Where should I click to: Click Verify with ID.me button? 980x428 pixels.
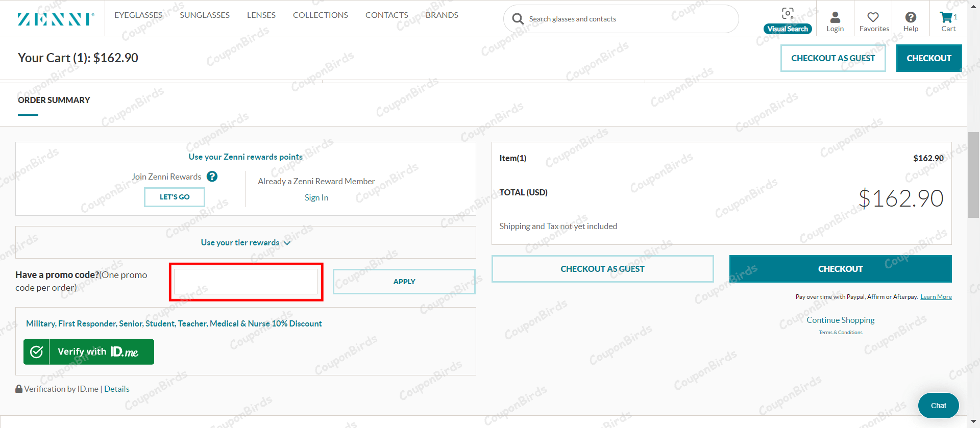pos(89,352)
